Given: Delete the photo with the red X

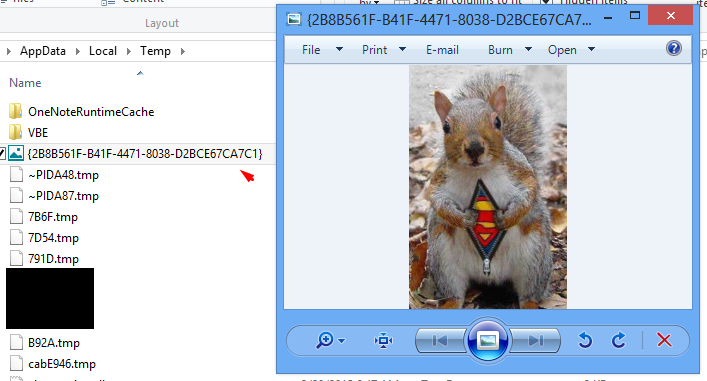Looking at the screenshot, I should click(664, 340).
